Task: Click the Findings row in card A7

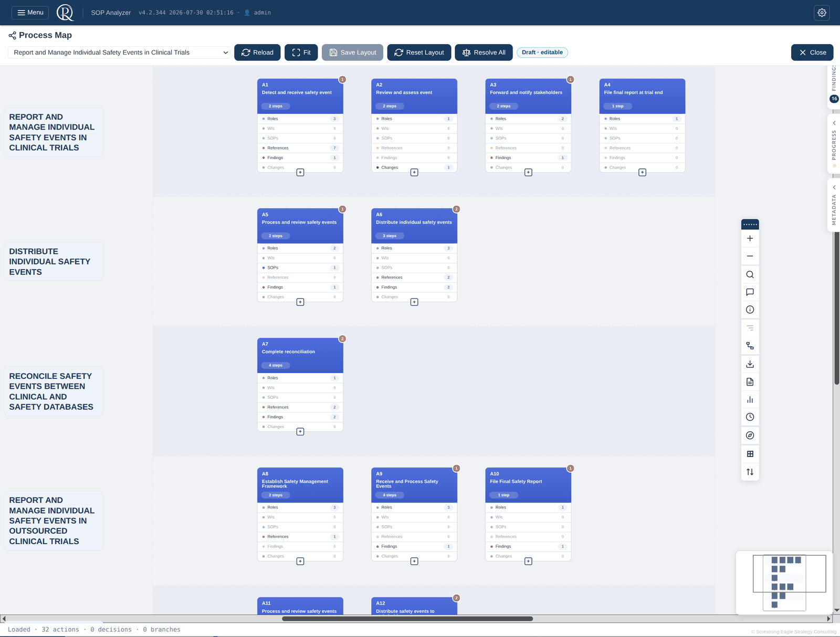Action: (300, 417)
